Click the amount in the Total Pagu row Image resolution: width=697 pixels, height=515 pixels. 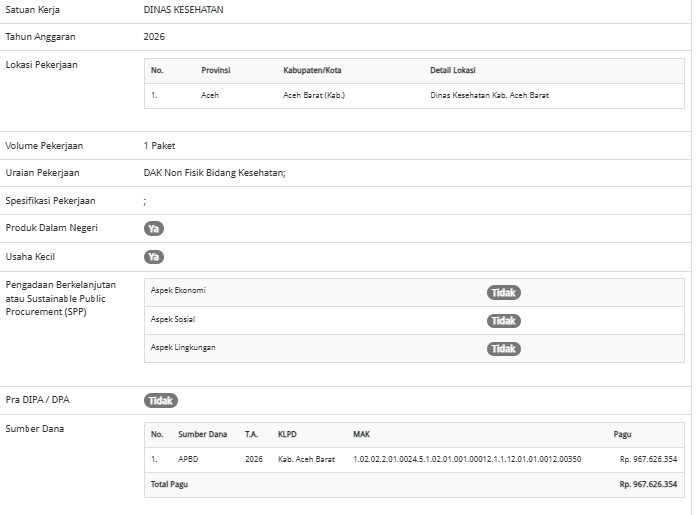(x=647, y=484)
